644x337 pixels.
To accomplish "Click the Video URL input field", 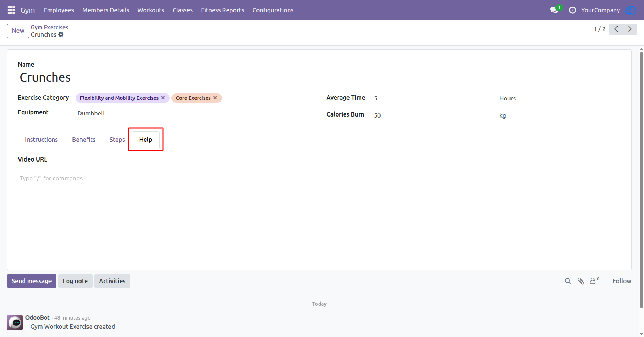I will (x=338, y=159).
